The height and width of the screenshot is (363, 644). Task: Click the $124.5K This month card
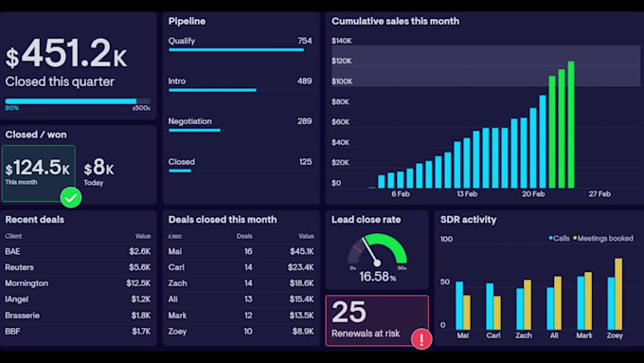[x=39, y=173]
